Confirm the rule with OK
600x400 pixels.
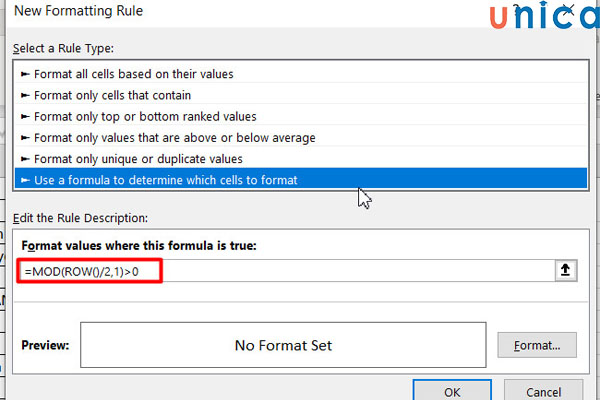pos(452,390)
